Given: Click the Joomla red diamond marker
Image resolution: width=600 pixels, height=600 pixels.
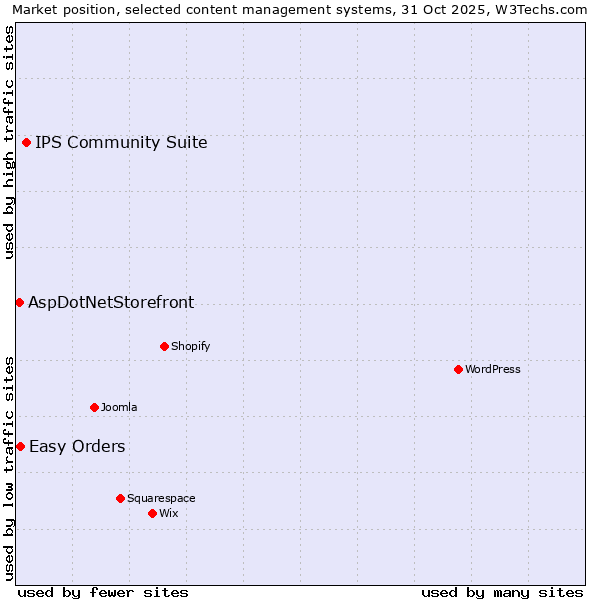Looking at the screenshot, I should [x=94, y=407].
